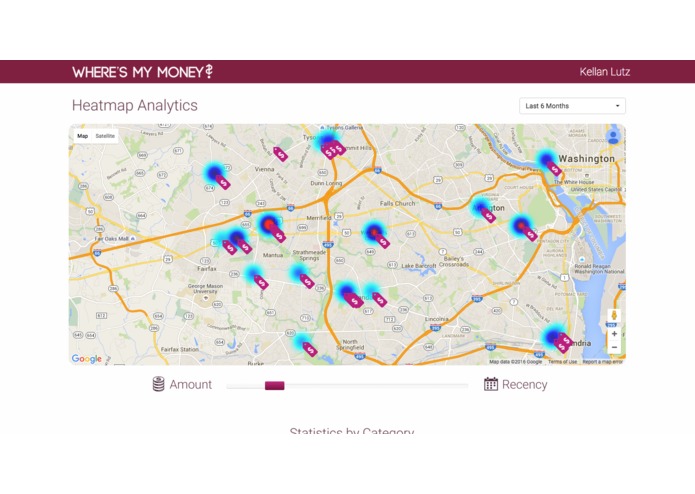This screenshot has height=494, width=695.
Task: Open Kellan Lutz user profile
Action: [x=605, y=72]
